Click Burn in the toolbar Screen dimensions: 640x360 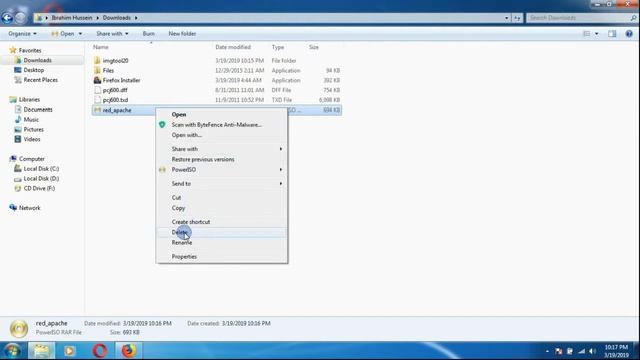tap(149, 33)
